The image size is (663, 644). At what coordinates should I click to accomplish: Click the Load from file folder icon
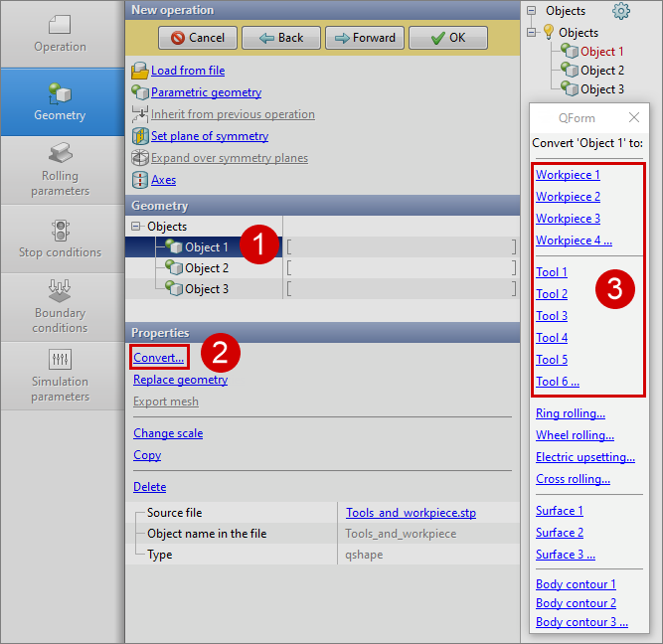(x=140, y=71)
